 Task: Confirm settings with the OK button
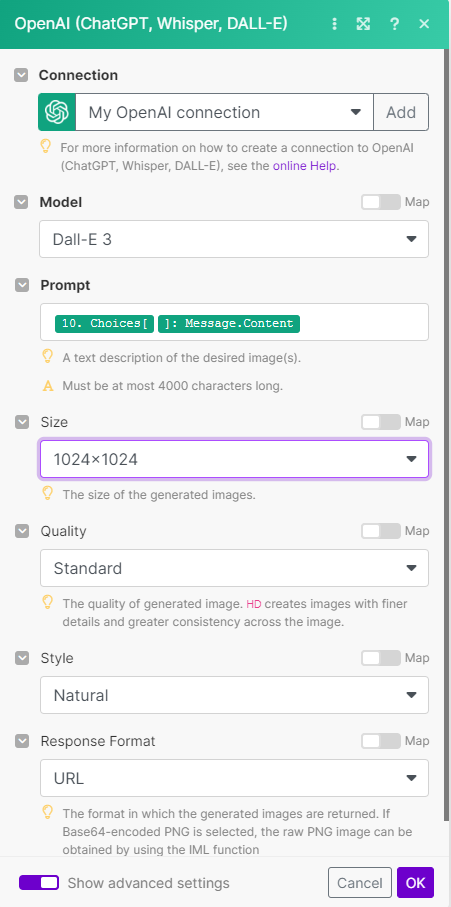(x=415, y=883)
